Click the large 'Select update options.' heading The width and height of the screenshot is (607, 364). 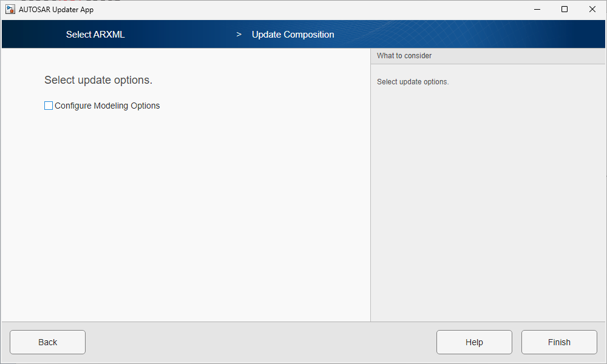pyautogui.click(x=98, y=80)
